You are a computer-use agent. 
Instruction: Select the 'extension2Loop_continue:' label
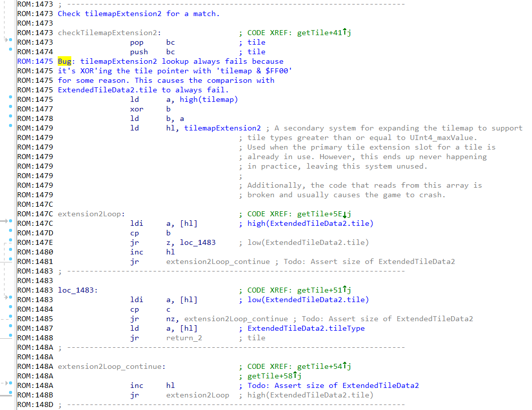[x=111, y=367]
